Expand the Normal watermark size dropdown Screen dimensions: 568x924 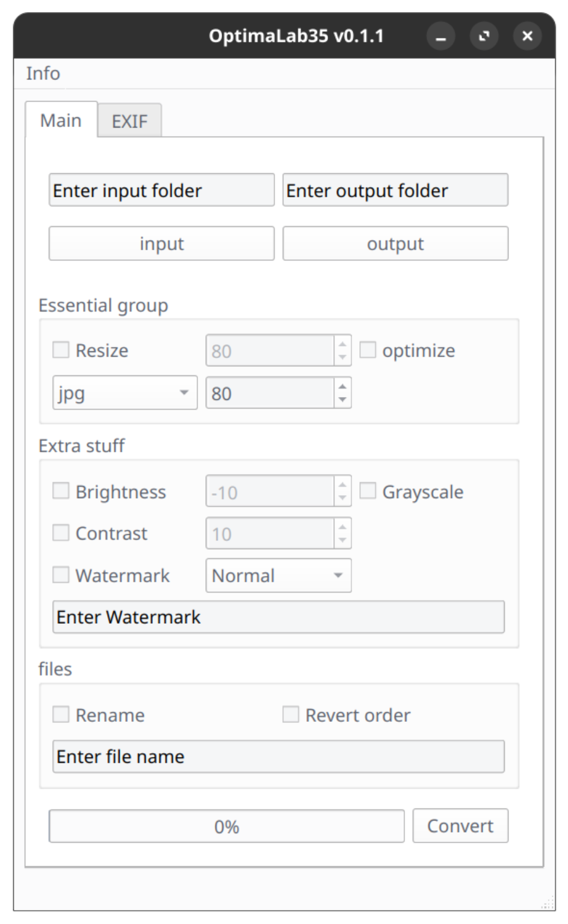point(279,576)
